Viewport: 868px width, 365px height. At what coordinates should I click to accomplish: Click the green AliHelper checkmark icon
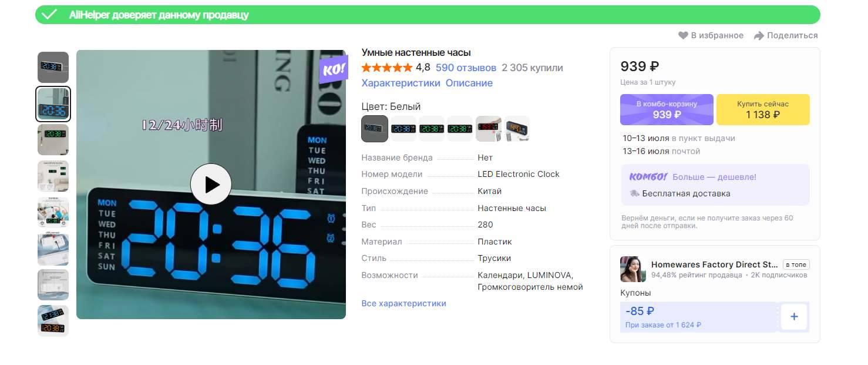coord(49,15)
